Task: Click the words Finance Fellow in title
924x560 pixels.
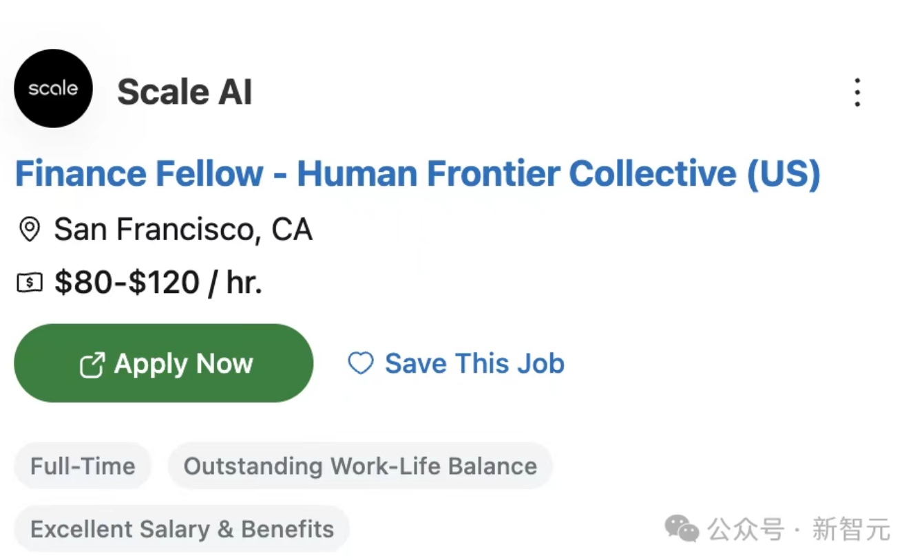Action: click(139, 173)
